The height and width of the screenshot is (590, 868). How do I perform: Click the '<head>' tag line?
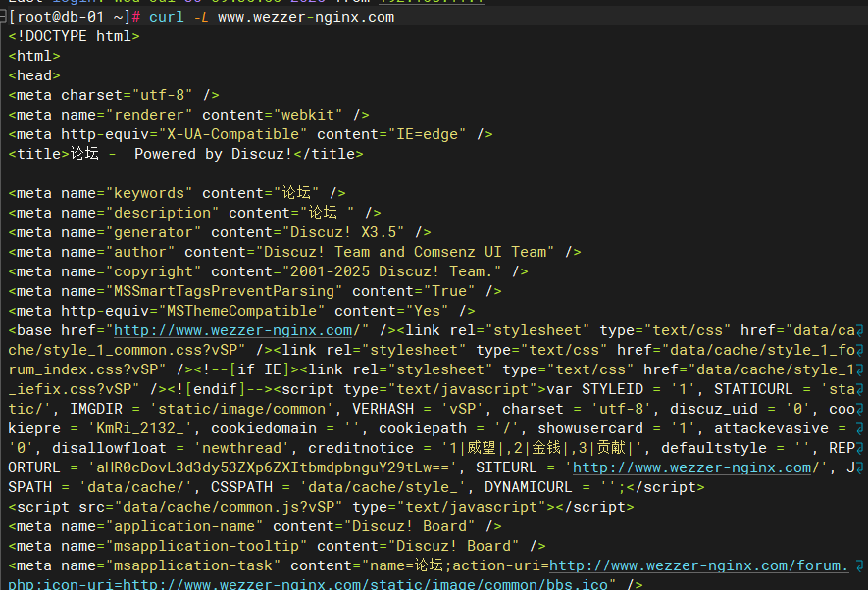coord(34,75)
